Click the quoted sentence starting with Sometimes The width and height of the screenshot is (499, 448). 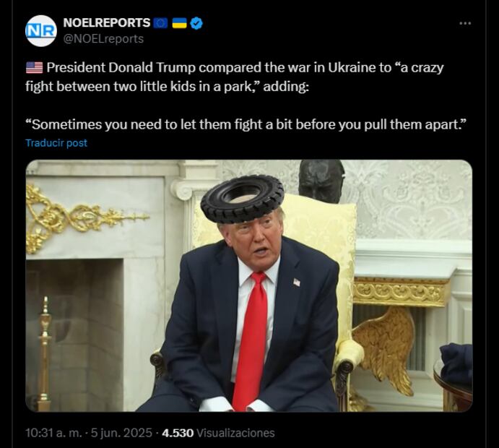[246, 124]
